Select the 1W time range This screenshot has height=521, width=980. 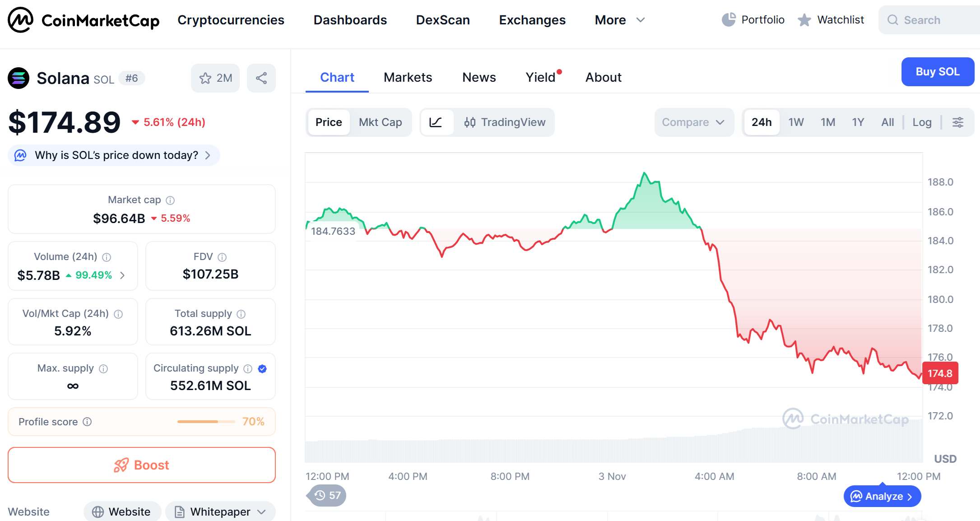[x=796, y=122]
